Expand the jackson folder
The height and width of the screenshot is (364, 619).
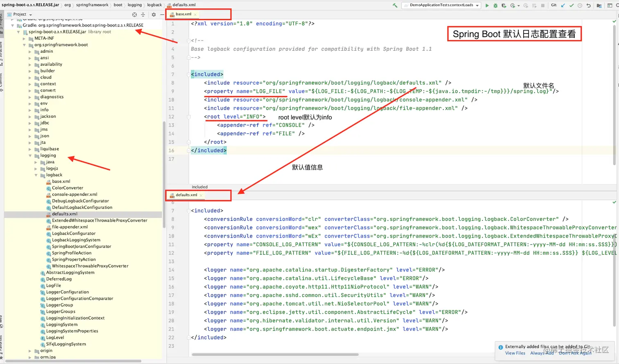coord(30,117)
